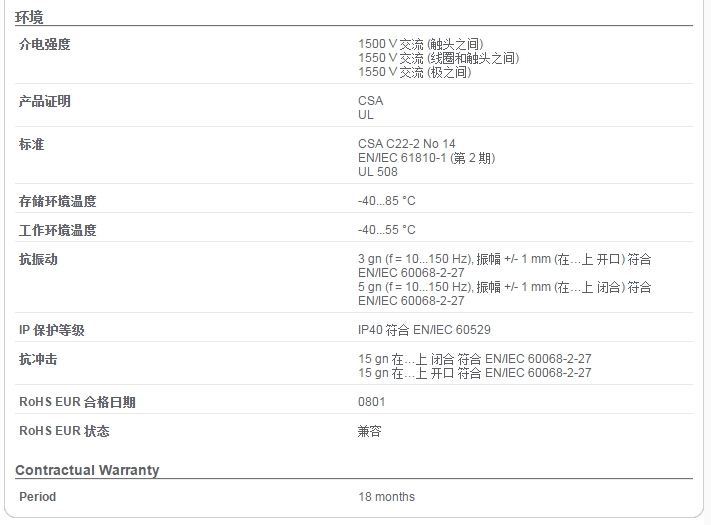Click the RoHS EUR 合格日期 value 0801
This screenshot has height=525, width=711.
[371, 402]
